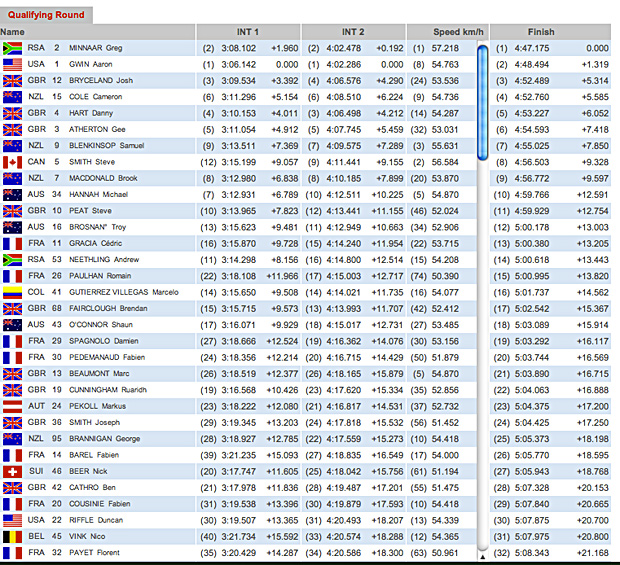Sort by the INT 1 column header
The image size is (620, 565).
[246, 32]
